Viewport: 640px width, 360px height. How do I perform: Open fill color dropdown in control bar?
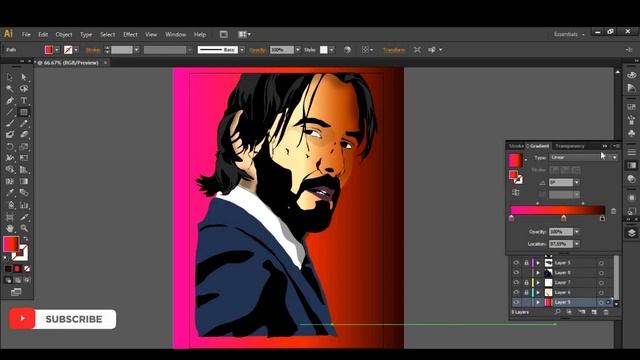tap(57, 50)
